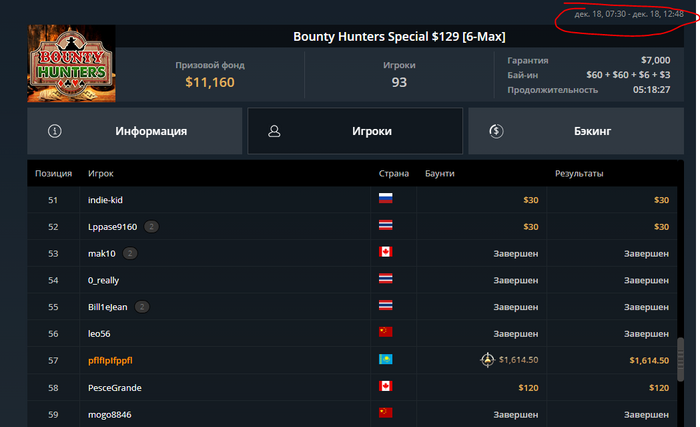Click the re-entry badge beside mak10
Image resolution: width=700 pixels, height=427 pixels.
[x=130, y=253]
